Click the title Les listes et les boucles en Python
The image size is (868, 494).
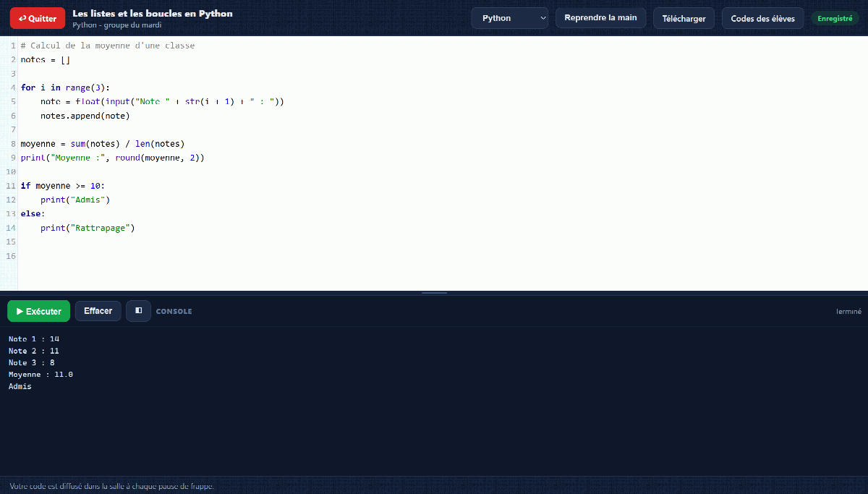153,14
